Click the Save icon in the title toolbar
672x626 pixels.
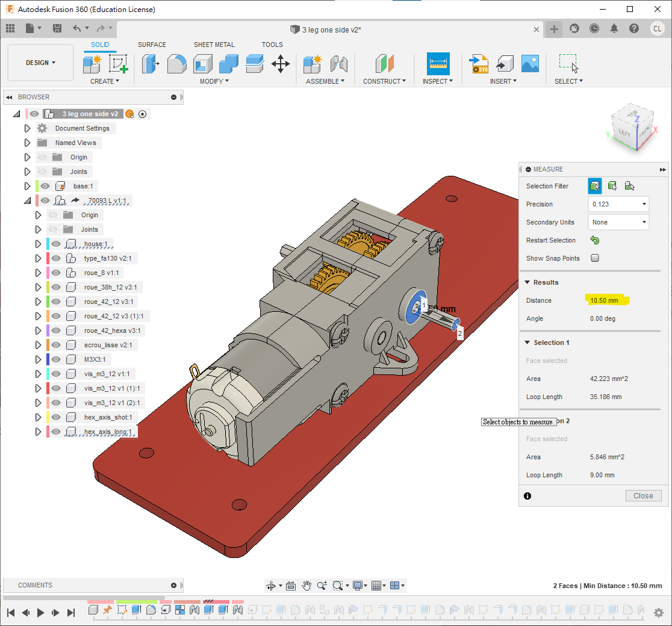(57, 28)
